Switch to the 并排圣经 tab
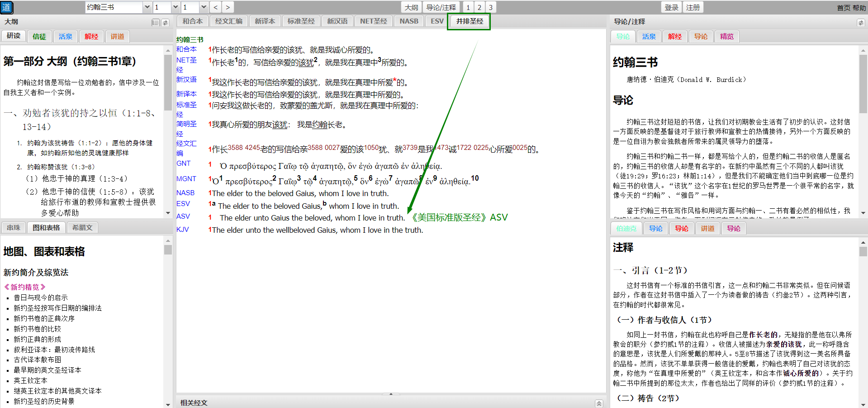 pos(469,21)
